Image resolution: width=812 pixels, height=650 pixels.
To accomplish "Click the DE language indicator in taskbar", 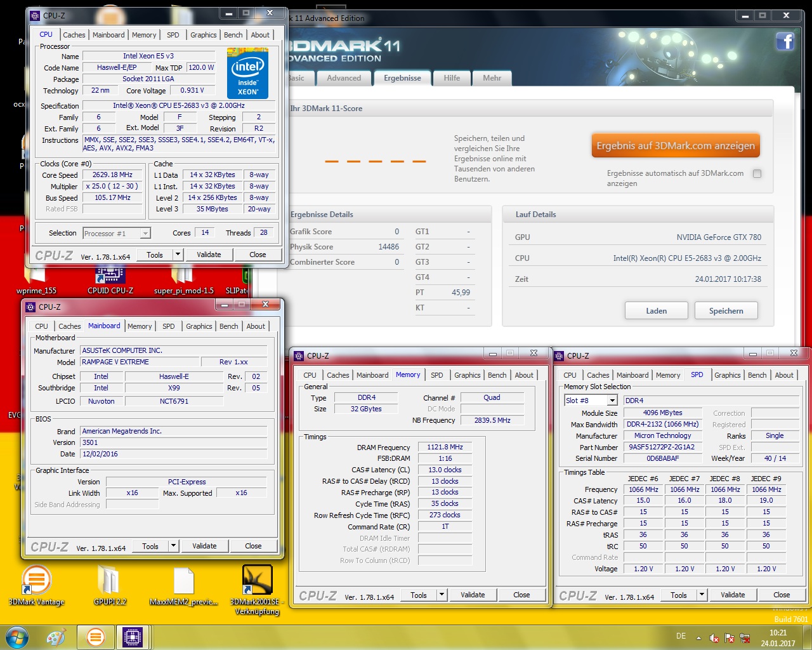I will [681, 636].
